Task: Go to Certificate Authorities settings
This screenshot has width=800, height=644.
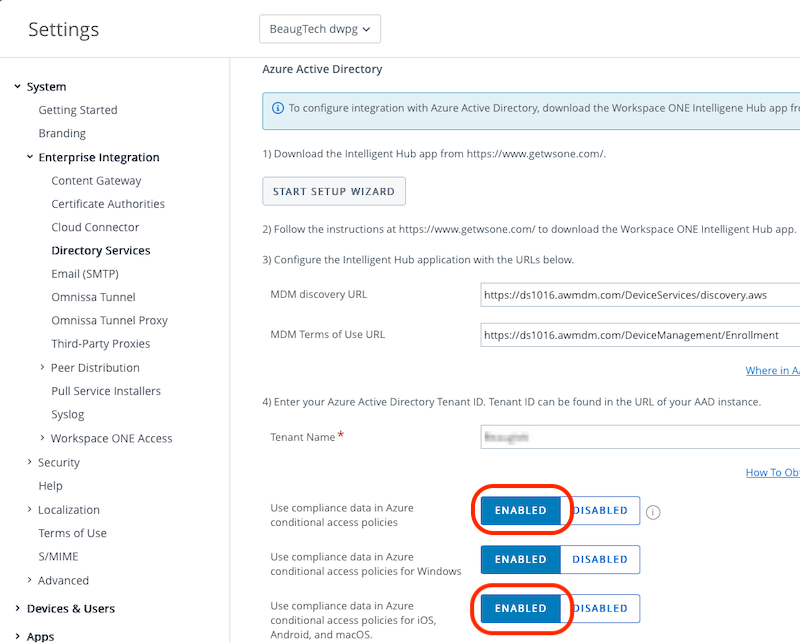Action: [108, 204]
